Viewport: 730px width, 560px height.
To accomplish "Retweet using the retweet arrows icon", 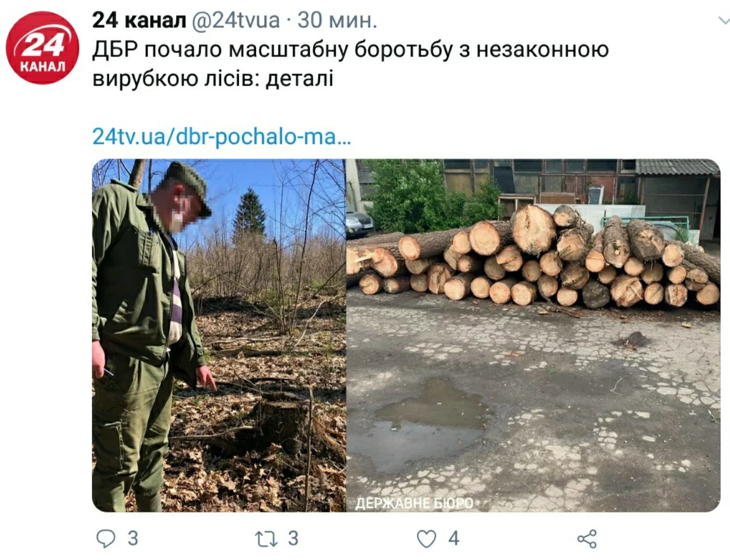I will [x=266, y=539].
